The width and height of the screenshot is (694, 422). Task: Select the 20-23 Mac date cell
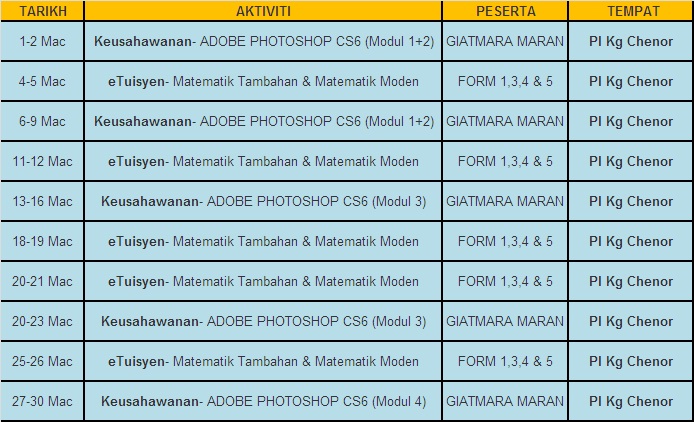pyautogui.click(x=42, y=322)
